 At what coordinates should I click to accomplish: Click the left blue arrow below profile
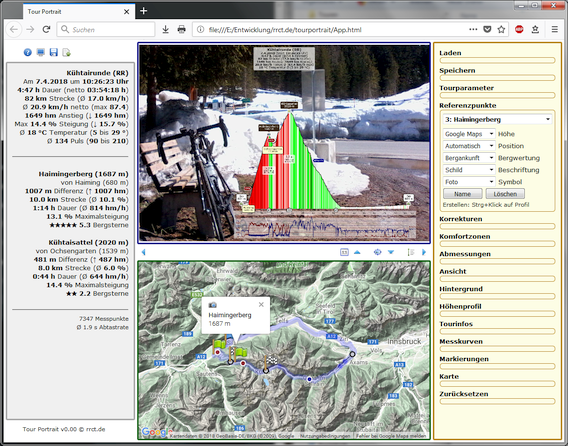tap(143, 252)
